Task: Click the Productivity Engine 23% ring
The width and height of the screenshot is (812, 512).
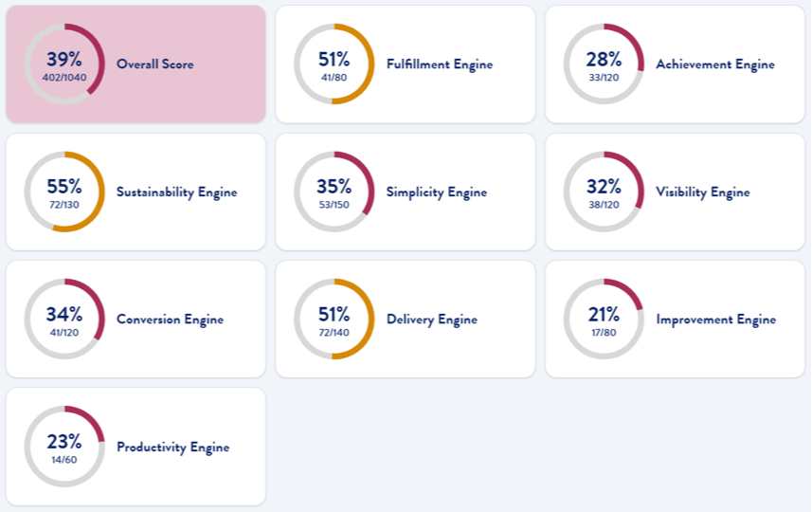Action: pos(64,447)
